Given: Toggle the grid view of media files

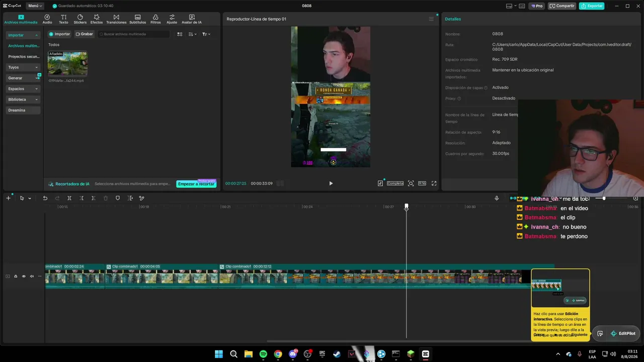Looking at the screenshot, I should [x=180, y=34].
